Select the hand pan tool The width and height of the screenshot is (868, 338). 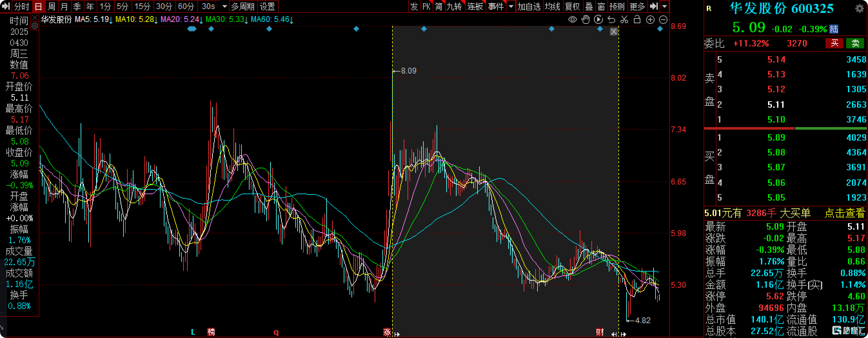click(x=586, y=20)
